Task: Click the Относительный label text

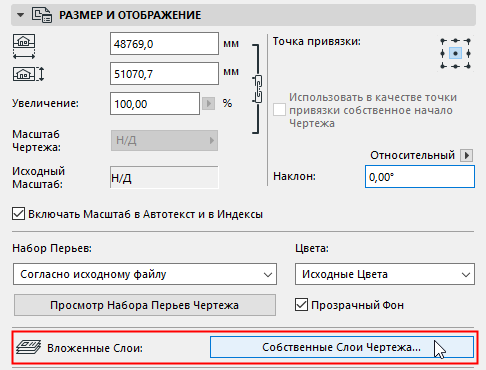Action: [412, 155]
